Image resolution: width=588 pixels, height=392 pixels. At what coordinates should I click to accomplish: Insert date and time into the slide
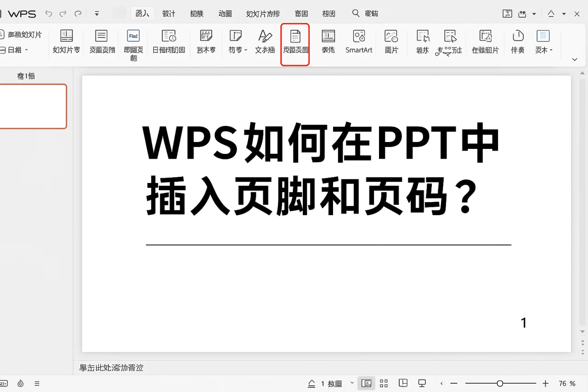pos(169,41)
